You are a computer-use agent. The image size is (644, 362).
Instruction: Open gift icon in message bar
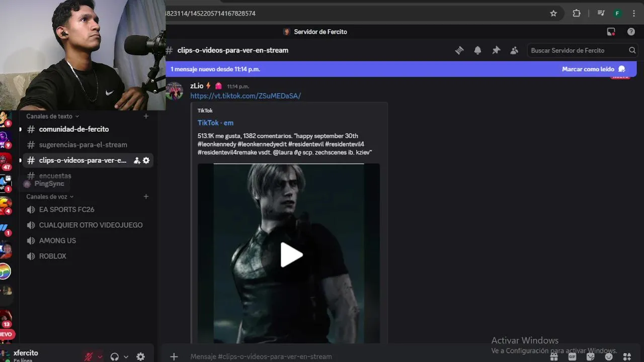click(554, 357)
